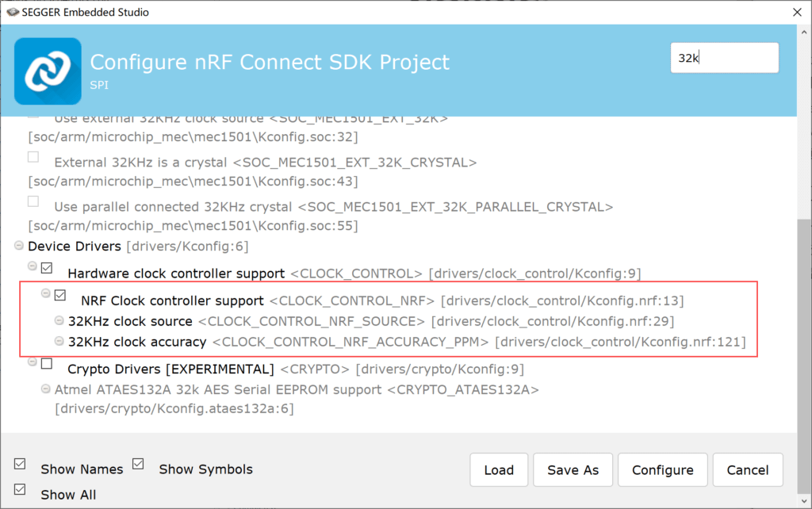The height and width of the screenshot is (509, 812).
Task: Disable the Show All checkbox
Action: 21,489
